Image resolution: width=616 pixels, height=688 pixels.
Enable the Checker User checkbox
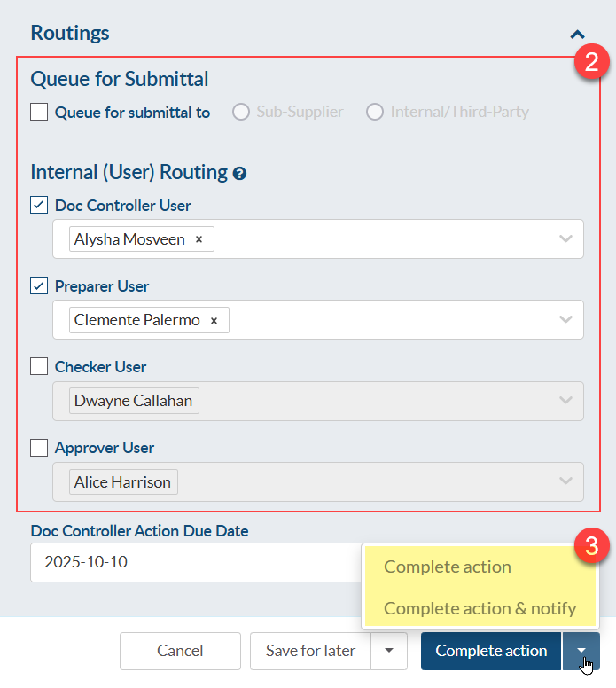tap(39, 367)
